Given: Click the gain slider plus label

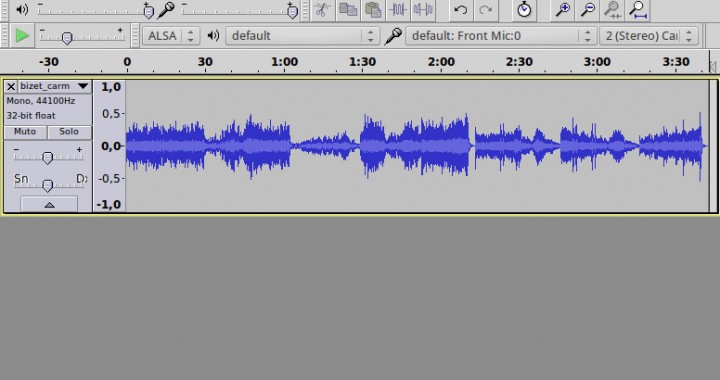Looking at the screenshot, I should pyautogui.click(x=79, y=150).
